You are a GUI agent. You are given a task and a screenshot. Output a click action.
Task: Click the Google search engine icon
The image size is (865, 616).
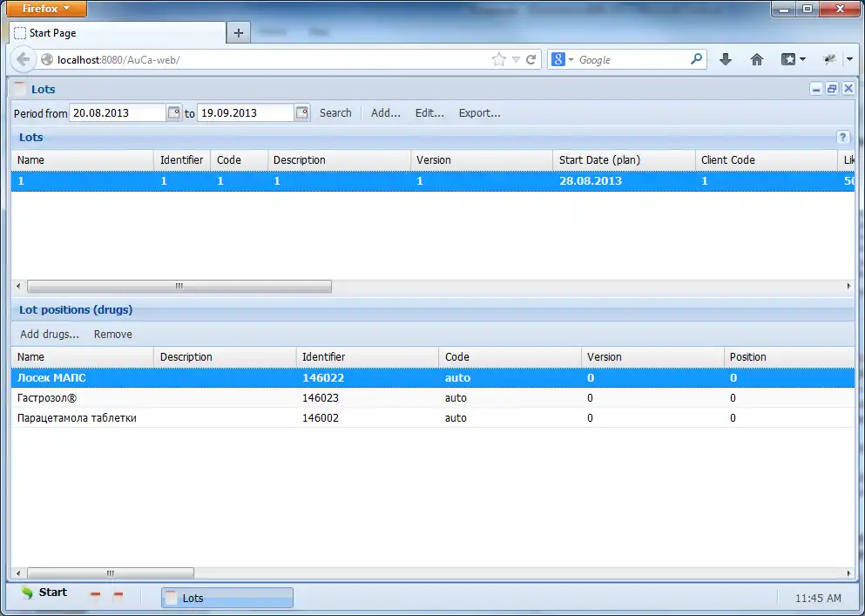(558, 59)
